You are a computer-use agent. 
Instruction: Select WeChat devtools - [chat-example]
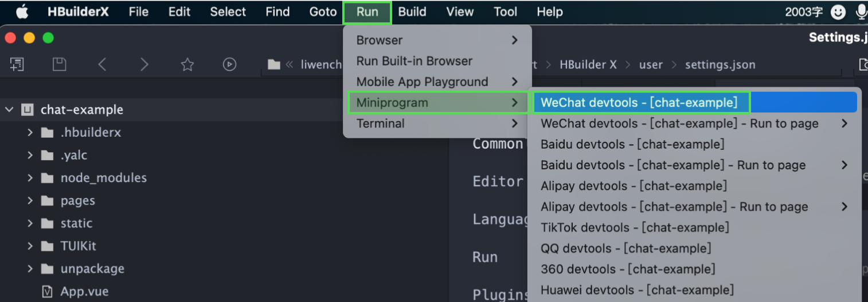[639, 103]
